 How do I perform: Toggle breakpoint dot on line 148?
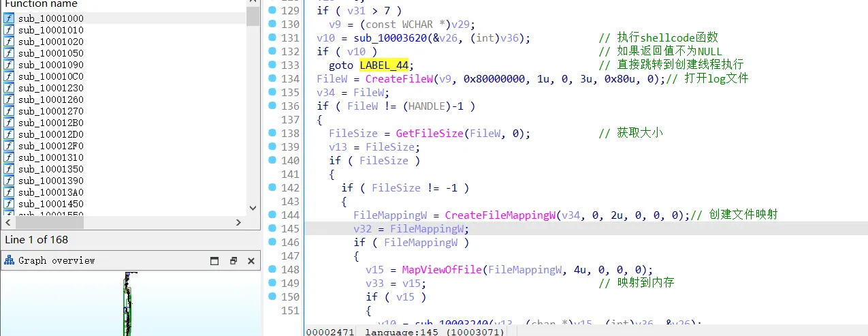pyautogui.click(x=272, y=269)
